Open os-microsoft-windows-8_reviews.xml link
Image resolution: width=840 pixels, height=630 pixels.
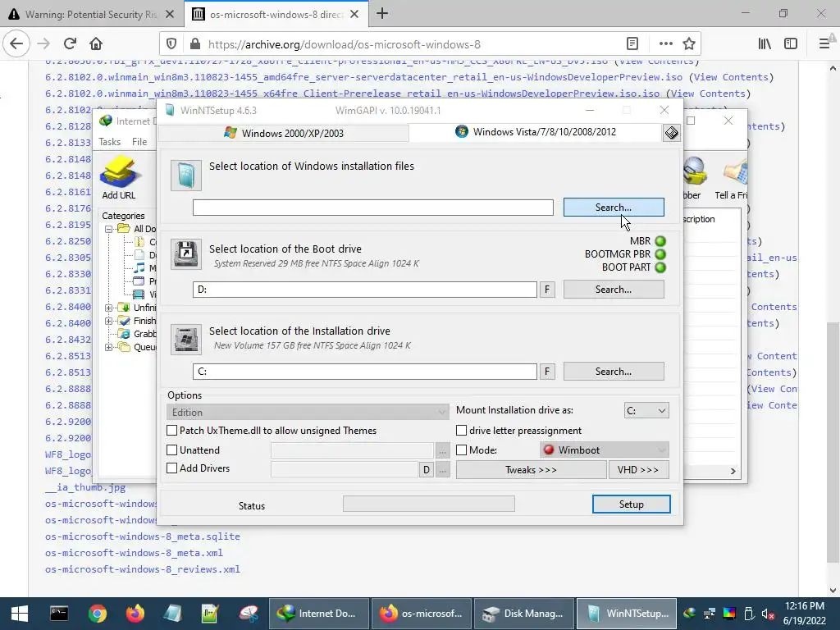coord(143,569)
